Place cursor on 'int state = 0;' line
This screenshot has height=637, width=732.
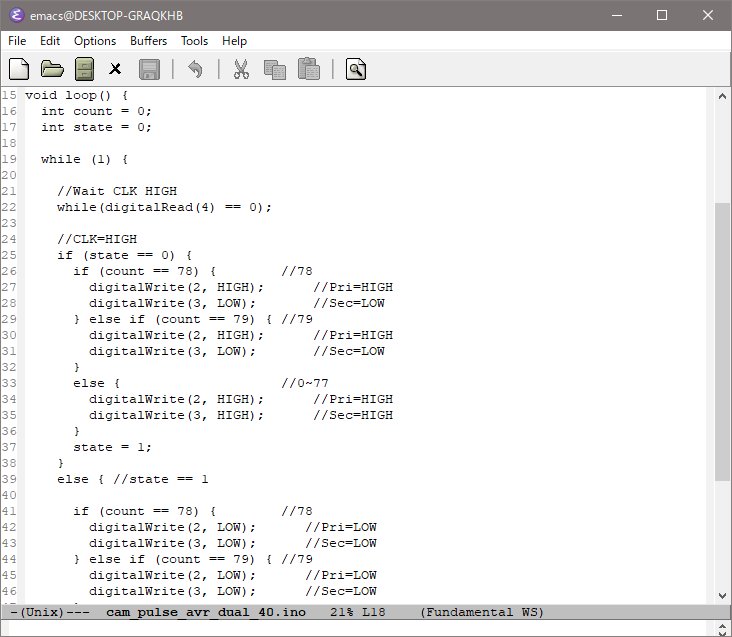coord(96,127)
